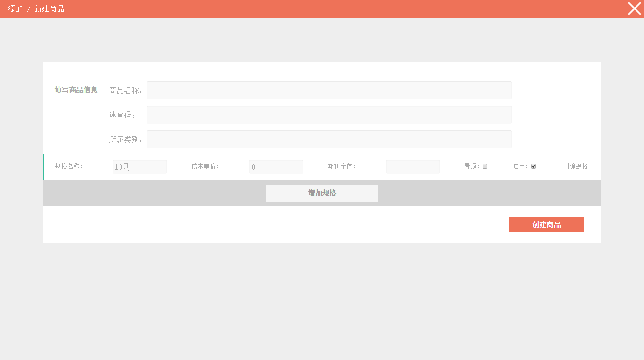Screen dimensions: 644x360
Task: Click the 商品名称 input field
Action: coord(329,90)
